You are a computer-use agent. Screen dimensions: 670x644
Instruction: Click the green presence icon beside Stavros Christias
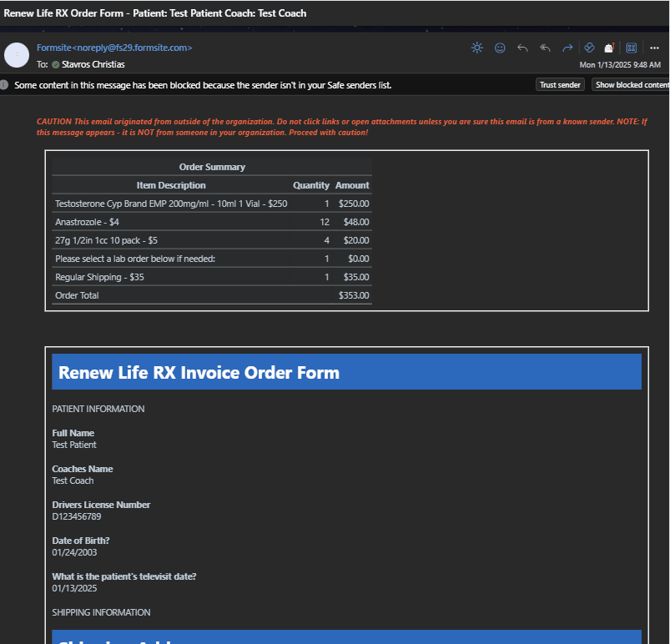coord(56,64)
